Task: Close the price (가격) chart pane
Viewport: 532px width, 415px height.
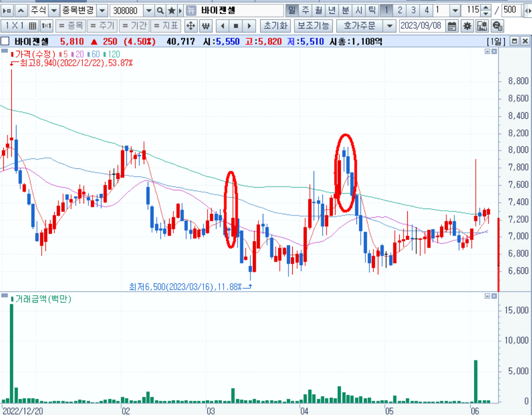Action: point(495,51)
